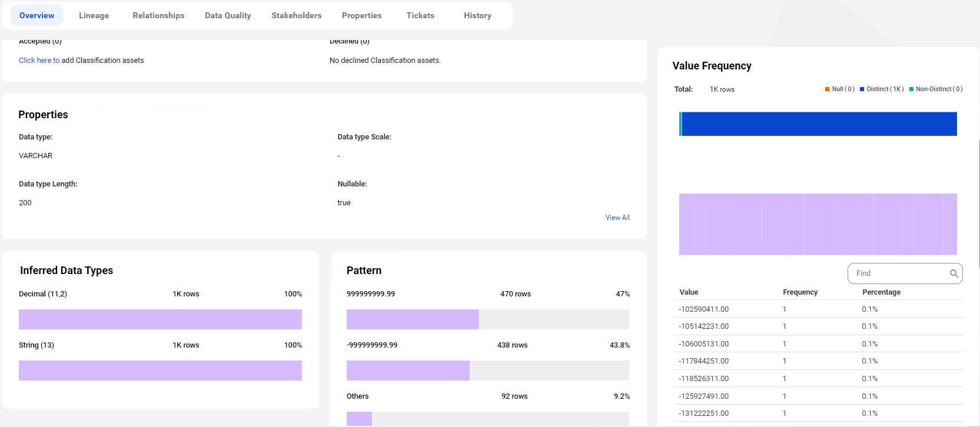Click the VARCHAR data type value
The image size is (980, 427).
tap(36, 156)
